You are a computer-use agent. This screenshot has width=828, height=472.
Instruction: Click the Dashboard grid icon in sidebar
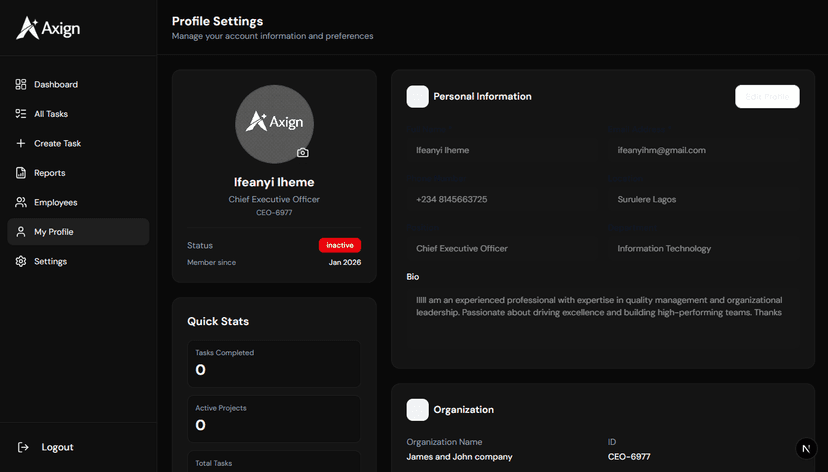click(x=21, y=85)
